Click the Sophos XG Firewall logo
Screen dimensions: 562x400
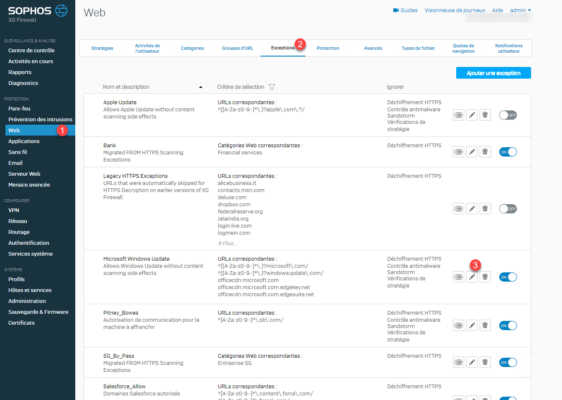tap(37, 14)
